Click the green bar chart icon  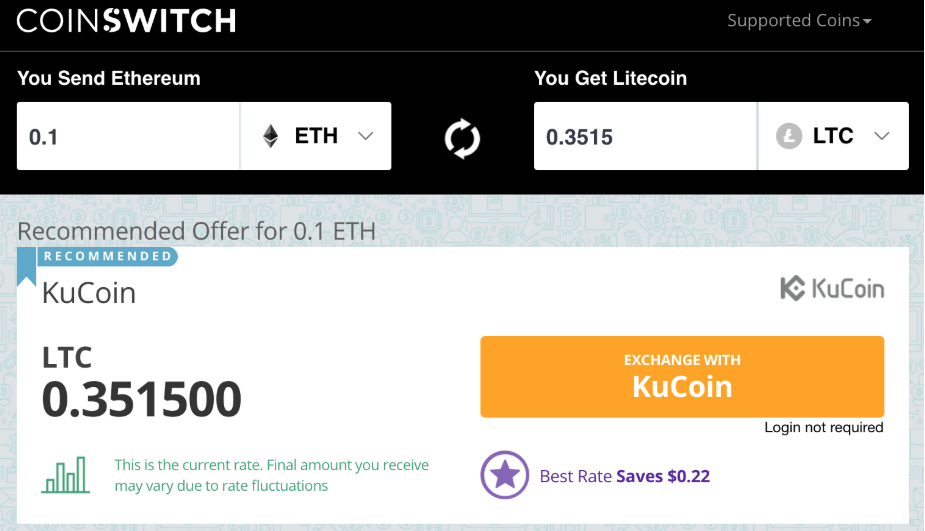[x=65, y=475]
